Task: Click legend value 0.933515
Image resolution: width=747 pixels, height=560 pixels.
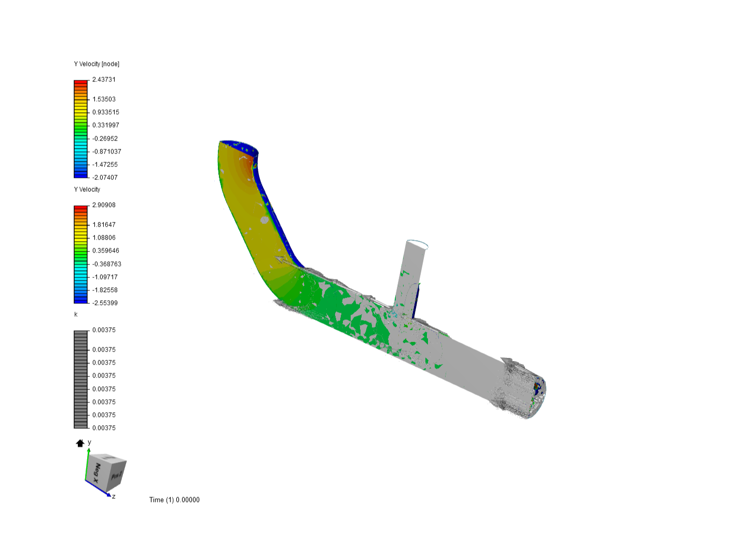Action: 106,112
